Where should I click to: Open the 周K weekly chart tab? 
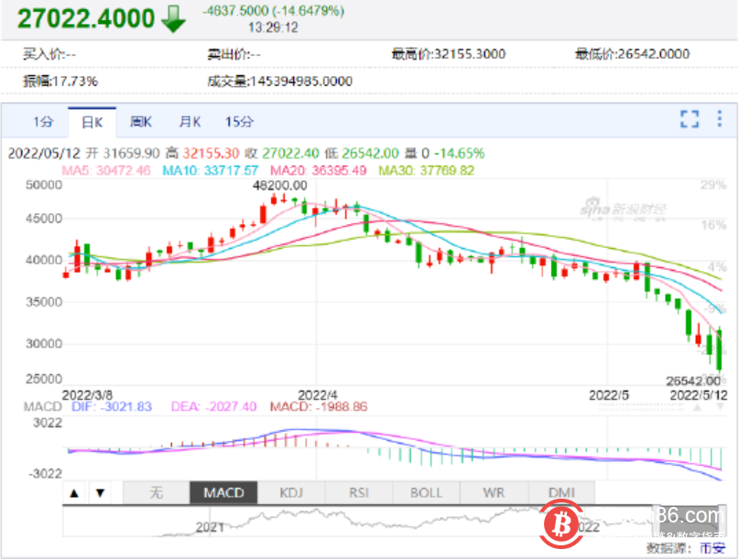pos(140,120)
